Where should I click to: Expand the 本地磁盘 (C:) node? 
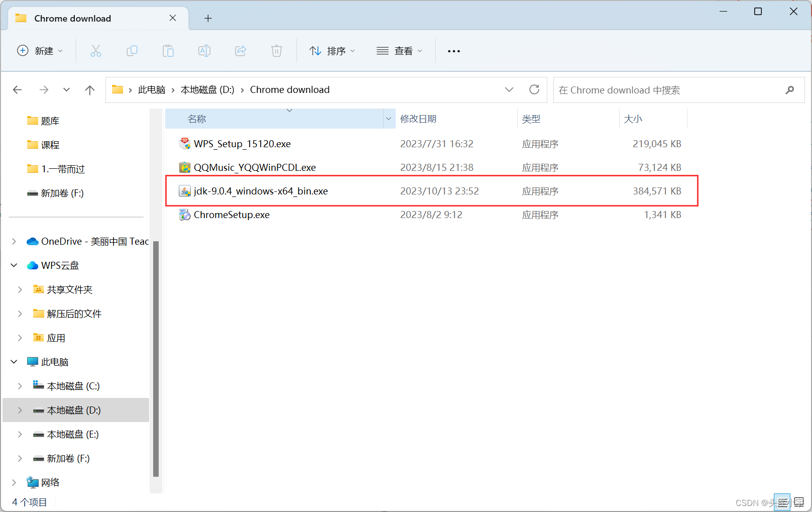[x=20, y=386]
